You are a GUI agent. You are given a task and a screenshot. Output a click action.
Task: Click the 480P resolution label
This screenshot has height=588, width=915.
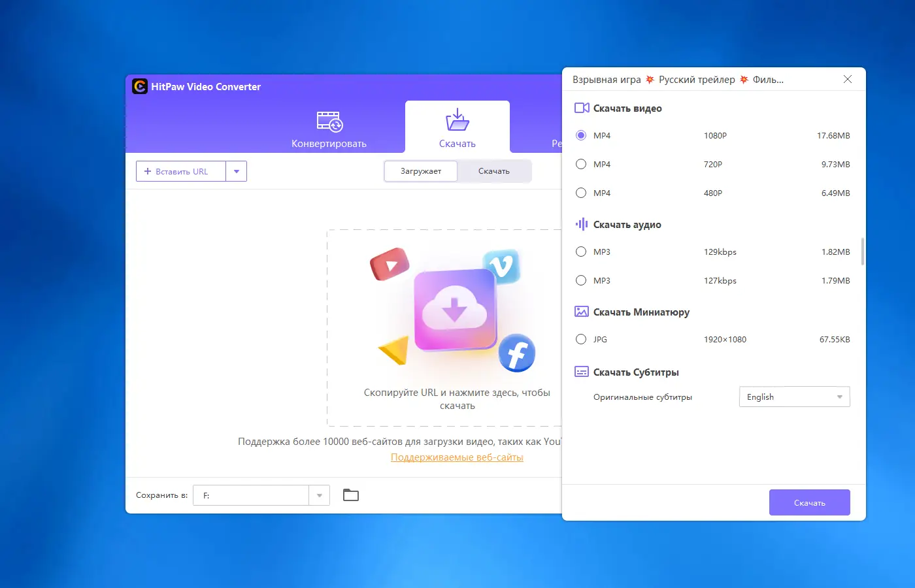pos(713,193)
